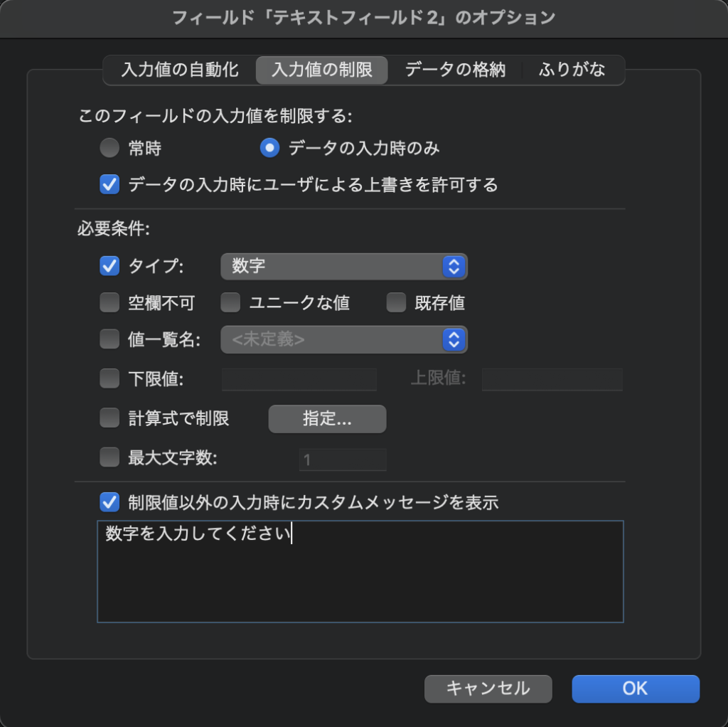Select the 常時 radio button
The height and width of the screenshot is (727, 728).
[x=109, y=148]
